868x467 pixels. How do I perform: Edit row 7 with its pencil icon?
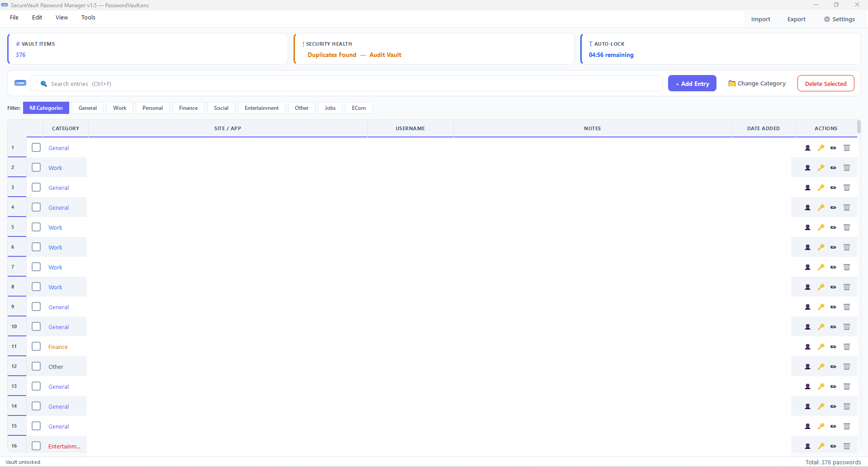[x=833, y=267]
